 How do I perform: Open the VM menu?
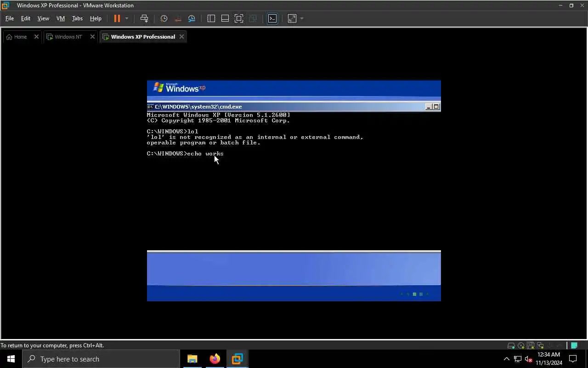(x=61, y=18)
